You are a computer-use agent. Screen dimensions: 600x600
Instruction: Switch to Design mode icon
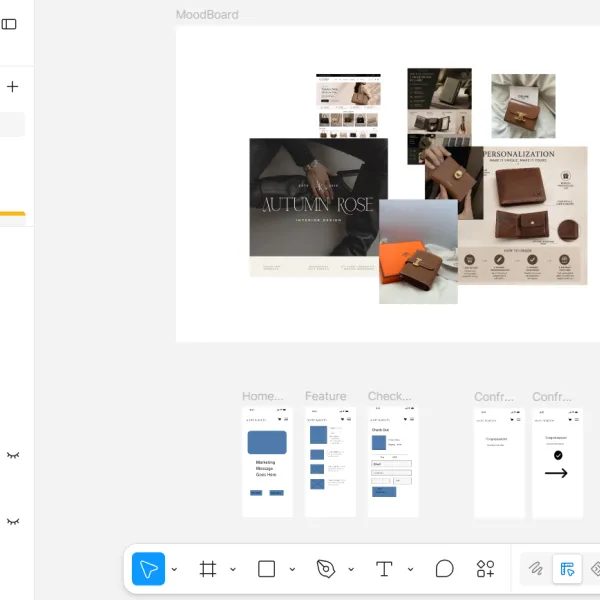point(567,569)
